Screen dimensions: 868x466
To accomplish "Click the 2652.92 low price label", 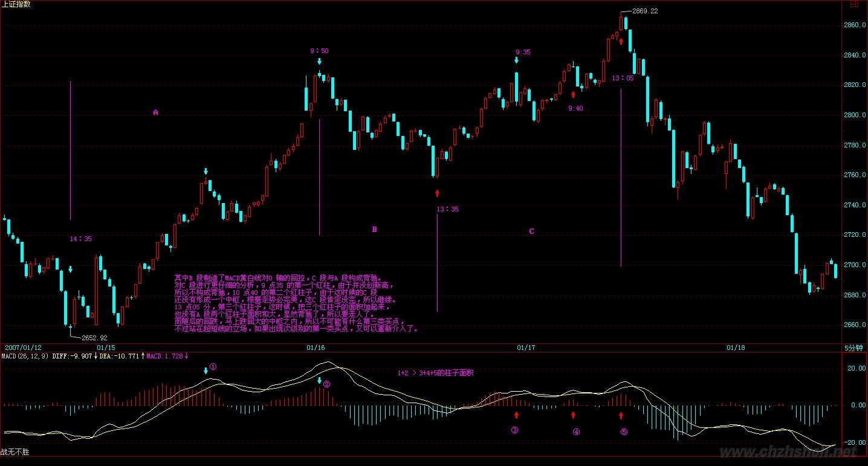I will click(x=94, y=338).
